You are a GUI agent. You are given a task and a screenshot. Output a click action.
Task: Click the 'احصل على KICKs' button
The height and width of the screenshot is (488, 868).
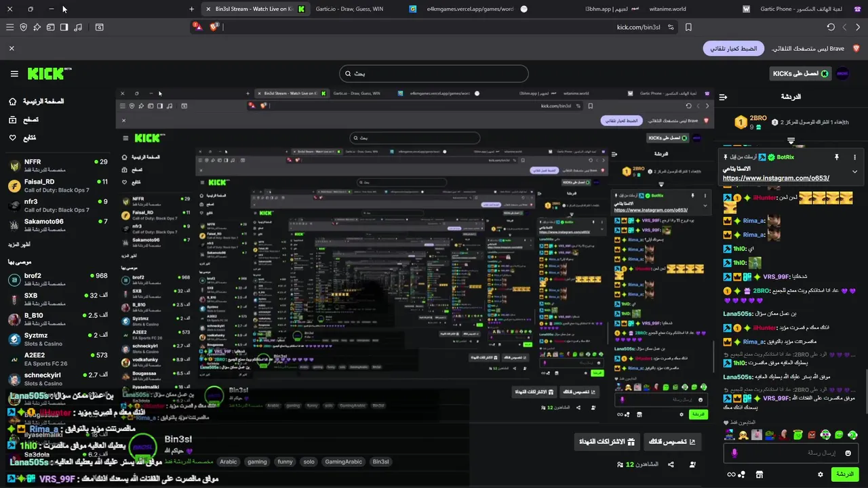click(x=801, y=73)
